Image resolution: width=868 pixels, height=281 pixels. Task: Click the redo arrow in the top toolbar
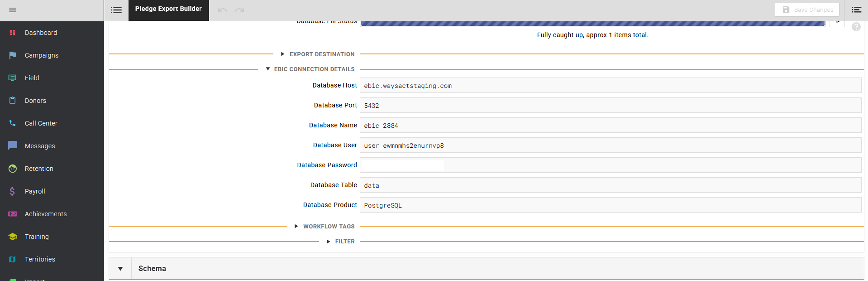pos(239,10)
